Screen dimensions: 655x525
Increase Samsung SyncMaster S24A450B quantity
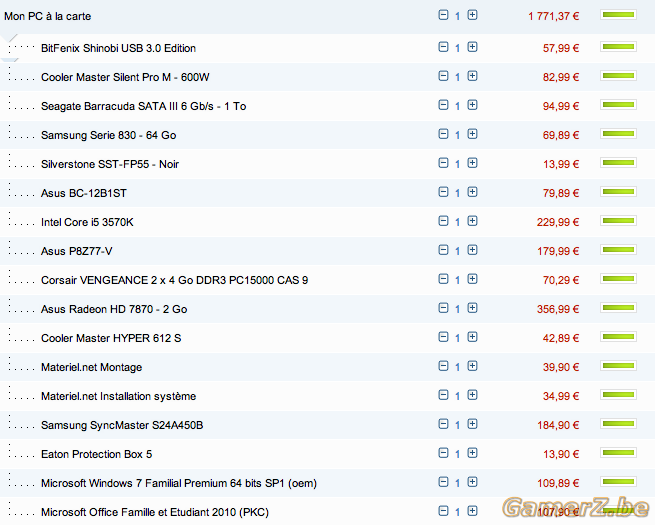point(472,424)
